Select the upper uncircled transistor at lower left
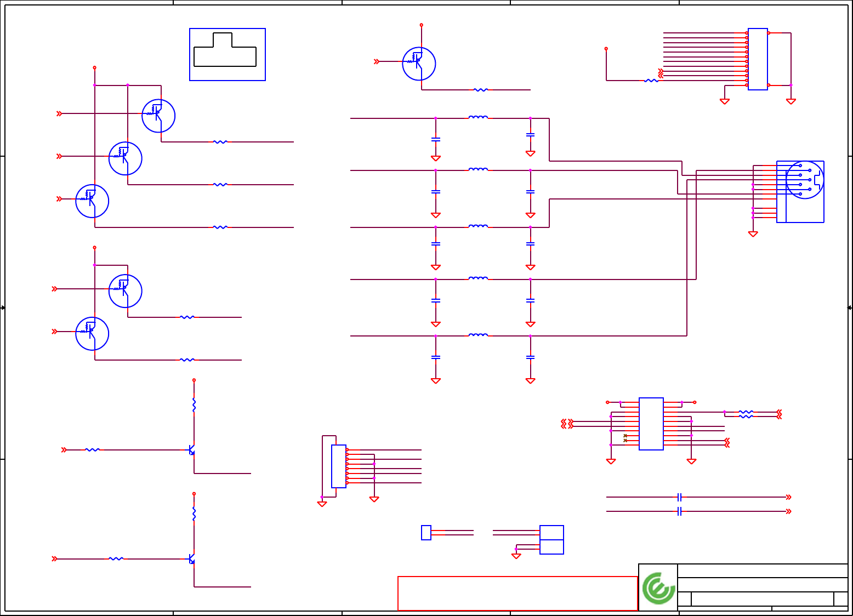Screen dimensions: 853x616 (191, 450)
